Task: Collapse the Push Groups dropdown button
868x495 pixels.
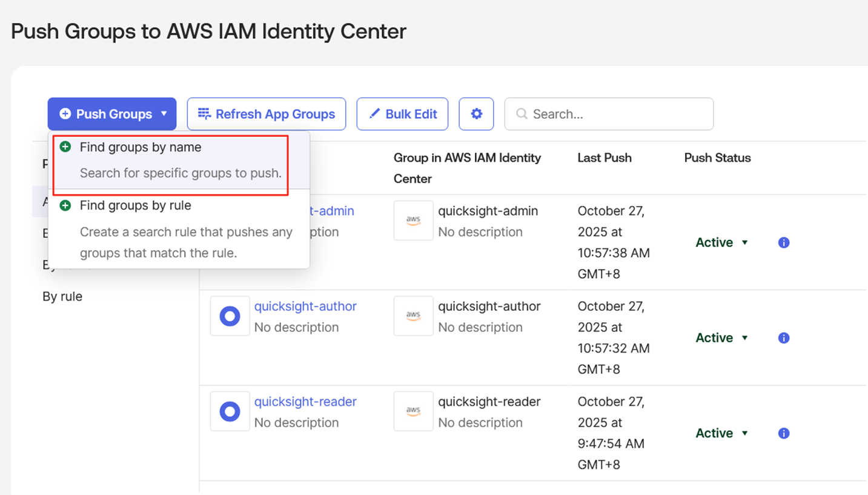Action: [x=112, y=114]
